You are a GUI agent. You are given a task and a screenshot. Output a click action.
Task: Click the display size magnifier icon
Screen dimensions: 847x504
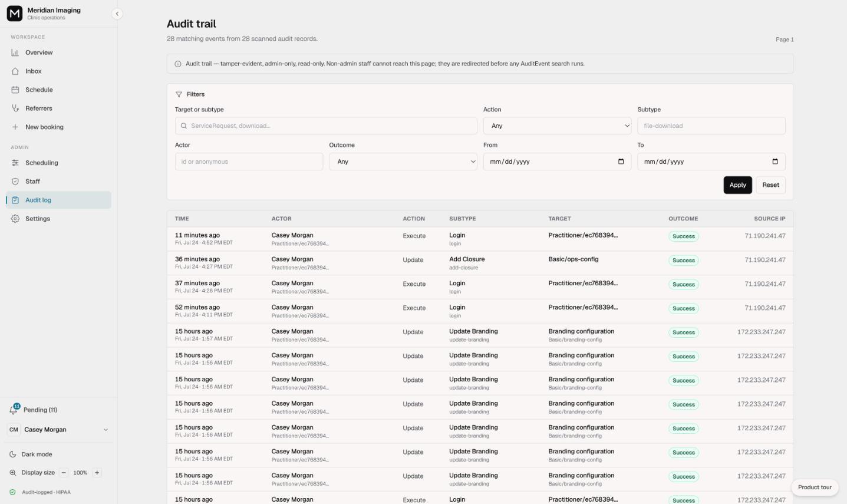tap(13, 473)
